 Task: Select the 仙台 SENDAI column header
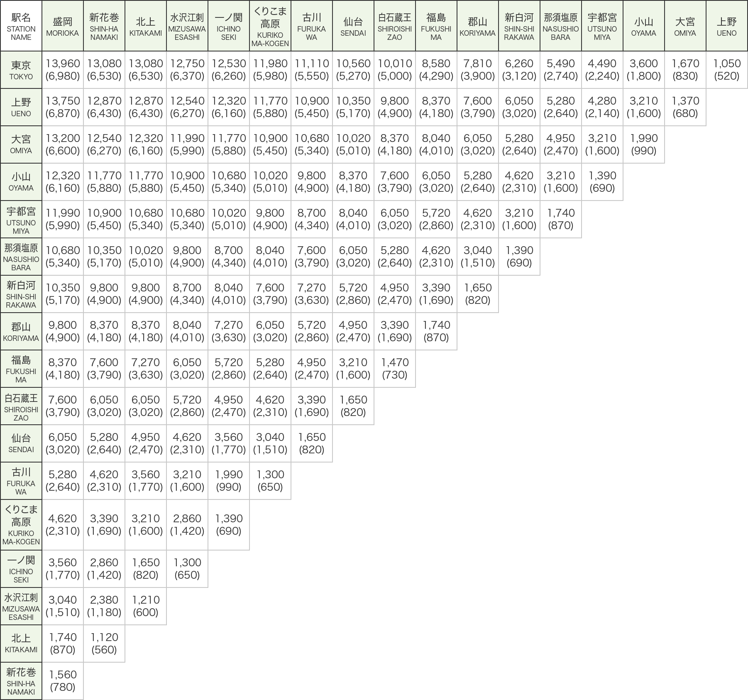click(x=353, y=26)
